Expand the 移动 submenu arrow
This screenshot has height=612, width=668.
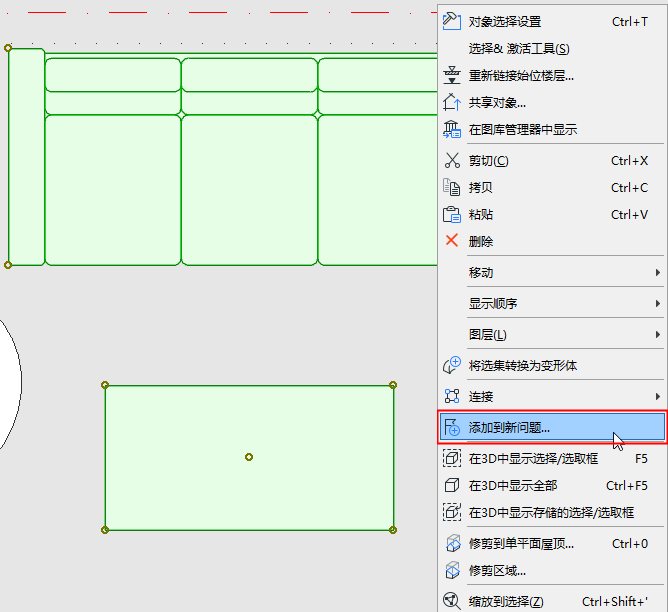(x=658, y=272)
